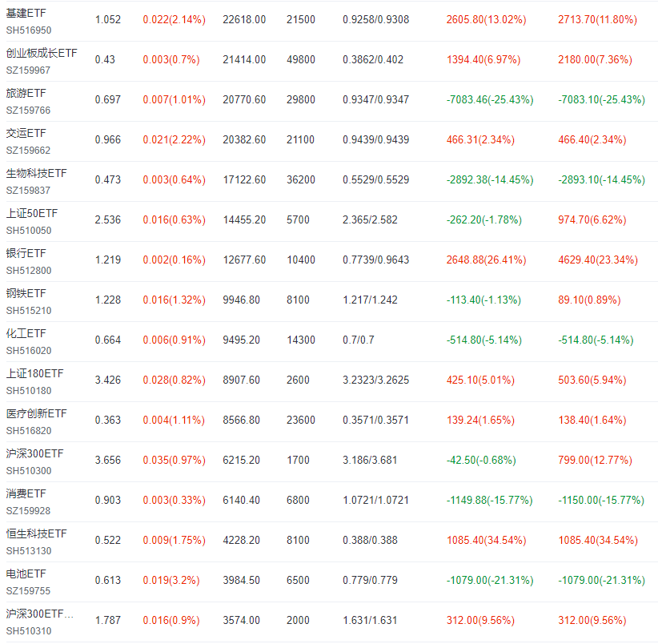This screenshot has width=658, height=644.
Task: Open the 上证50ETF fund name
Action: pos(32,213)
